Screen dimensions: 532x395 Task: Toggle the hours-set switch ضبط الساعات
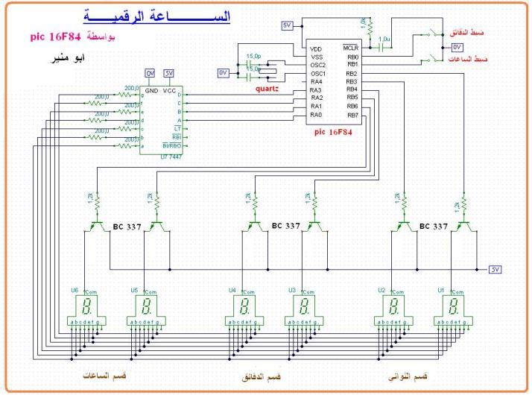431,59
